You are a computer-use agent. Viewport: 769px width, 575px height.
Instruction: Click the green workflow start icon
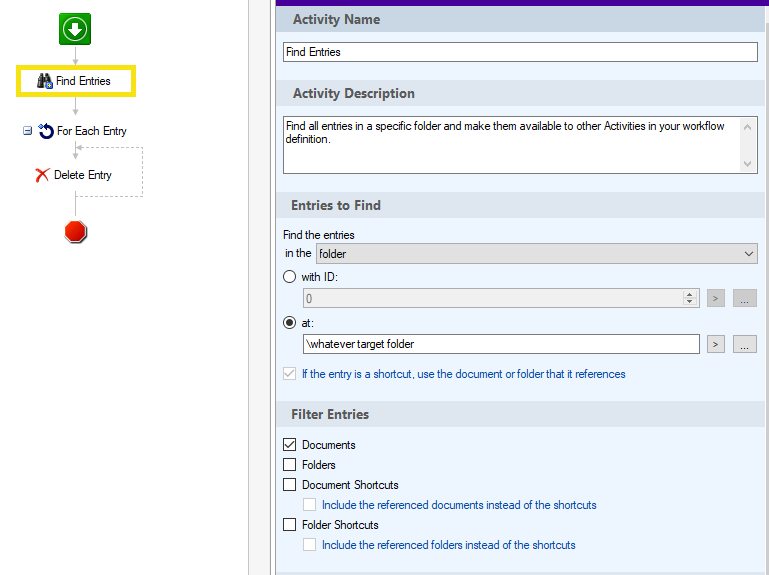75,29
